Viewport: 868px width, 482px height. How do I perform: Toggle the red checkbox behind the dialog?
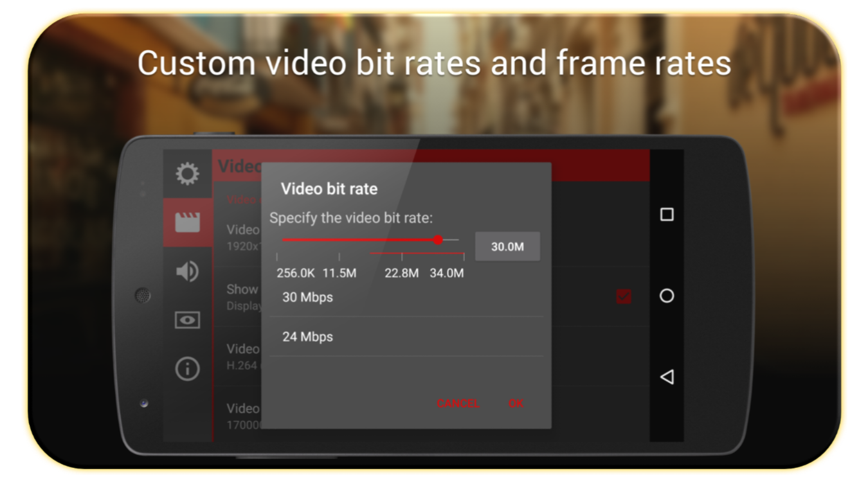pyautogui.click(x=624, y=296)
